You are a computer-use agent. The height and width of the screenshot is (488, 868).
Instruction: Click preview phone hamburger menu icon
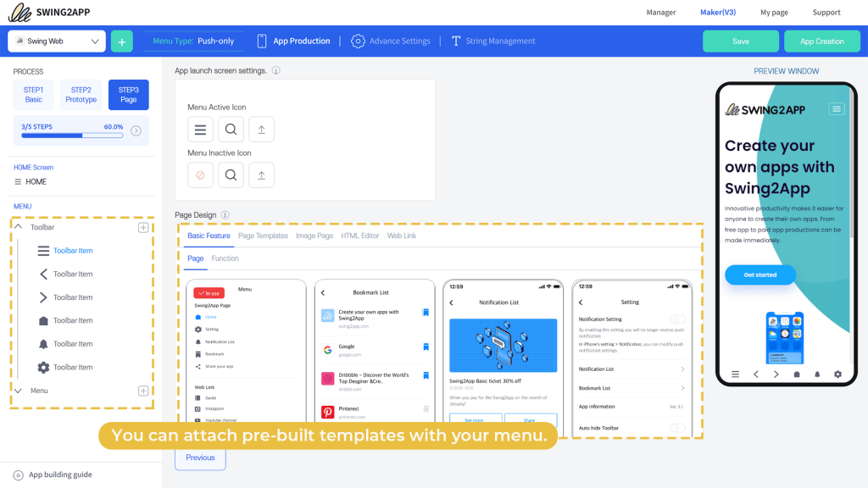pyautogui.click(x=837, y=109)
